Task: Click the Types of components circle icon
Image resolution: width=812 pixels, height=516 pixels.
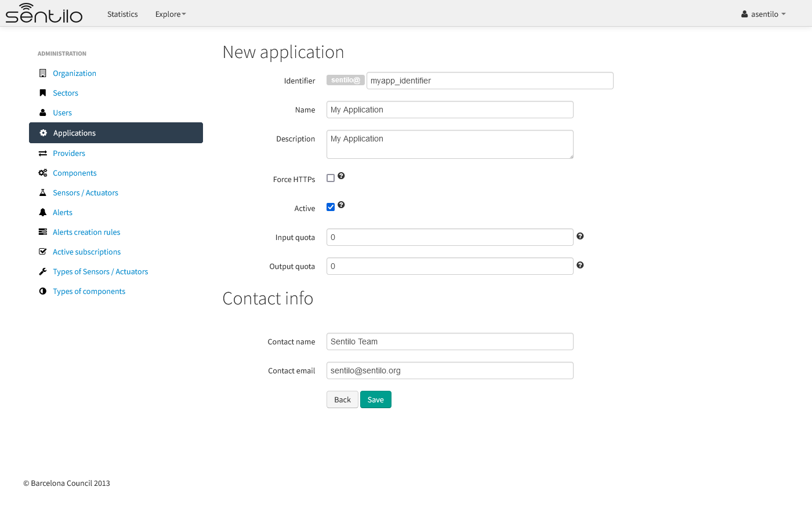Action: [42, 291]
